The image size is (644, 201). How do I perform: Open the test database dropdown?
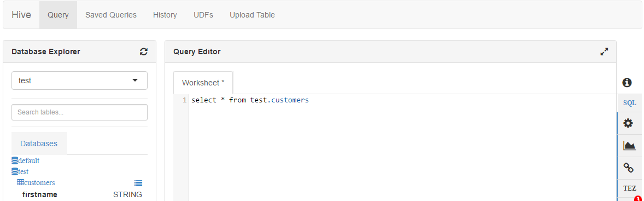point(79,81)
